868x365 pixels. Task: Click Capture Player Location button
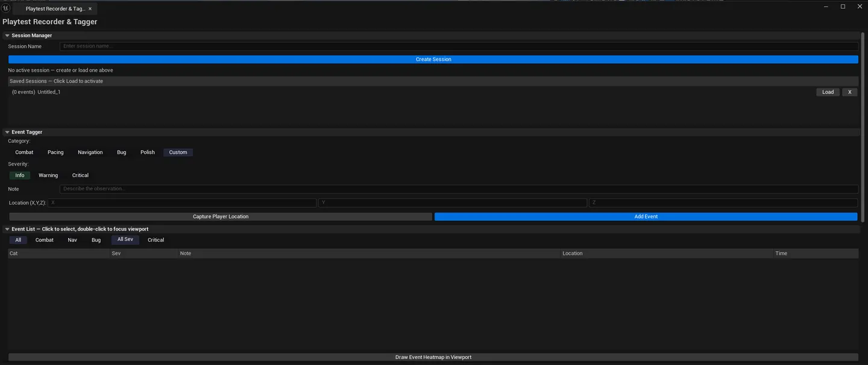point(221,217)
